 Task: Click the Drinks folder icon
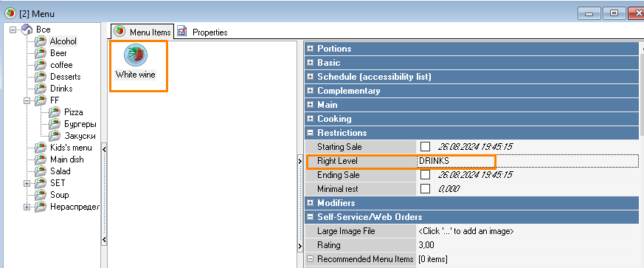(x=41, y=89)
